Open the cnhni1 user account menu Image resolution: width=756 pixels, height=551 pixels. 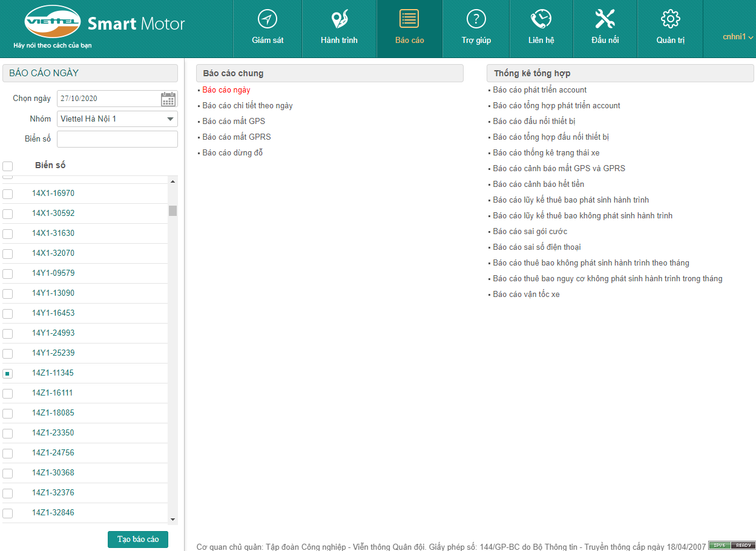pos(737,37)
